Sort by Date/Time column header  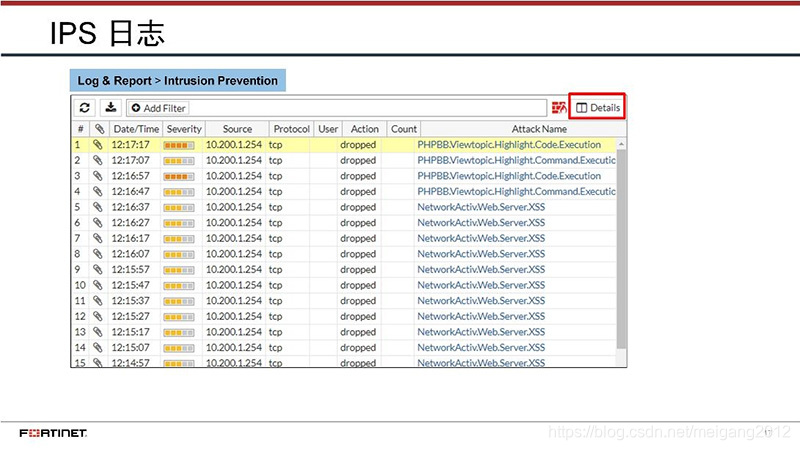pos(136,129)
